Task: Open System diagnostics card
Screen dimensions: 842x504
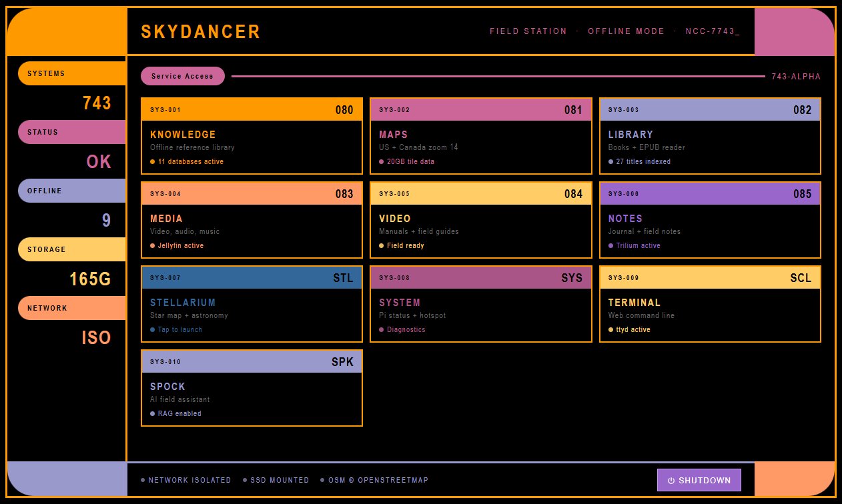Action: 480,304
